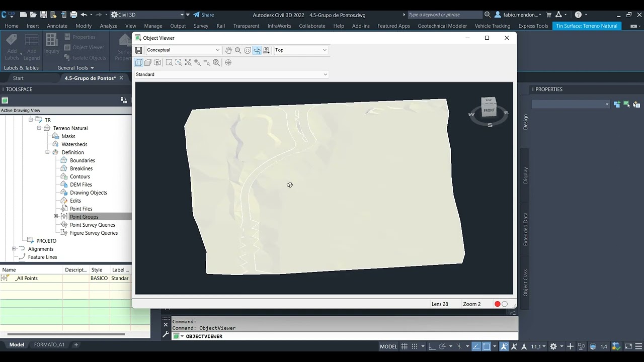Toggle the drawing grid display in status bar
The height and width of the screenshot is (362, 644).
[405, 346]
